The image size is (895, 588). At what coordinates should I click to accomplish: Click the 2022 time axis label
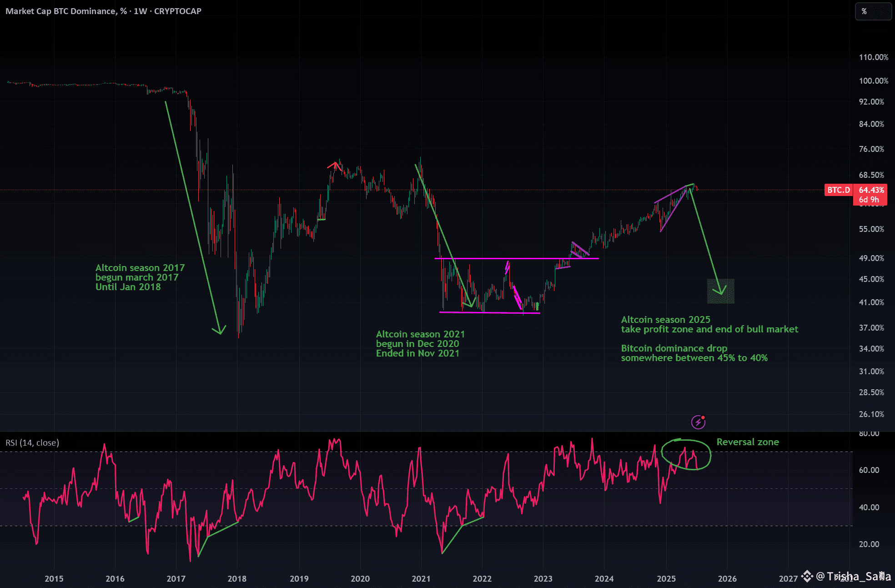click(x=482, y=579)
